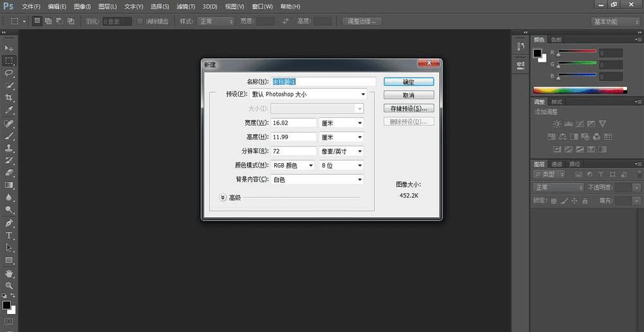The height and width of the screenshot is (332, 644).
Task: Select the Horizontal Type tool
Action: pyautogui.click(x=9, y=235)
